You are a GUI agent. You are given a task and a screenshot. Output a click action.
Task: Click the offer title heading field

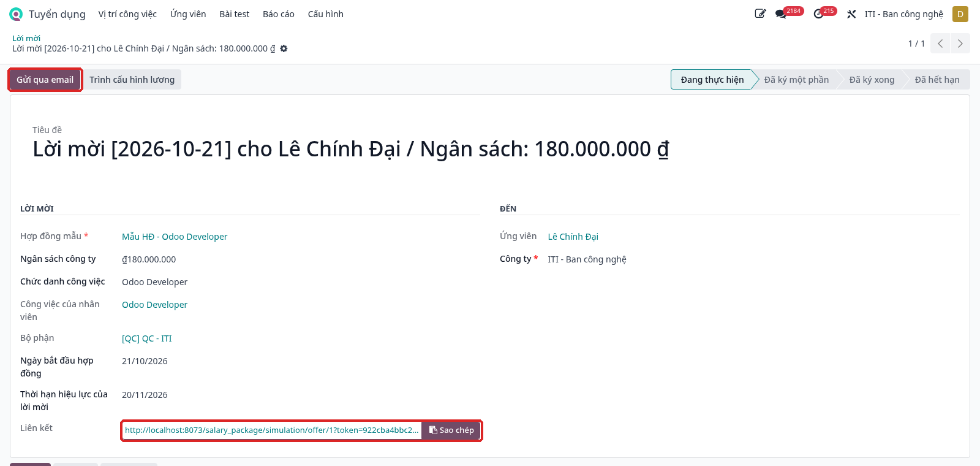click(x=351, y=149)
